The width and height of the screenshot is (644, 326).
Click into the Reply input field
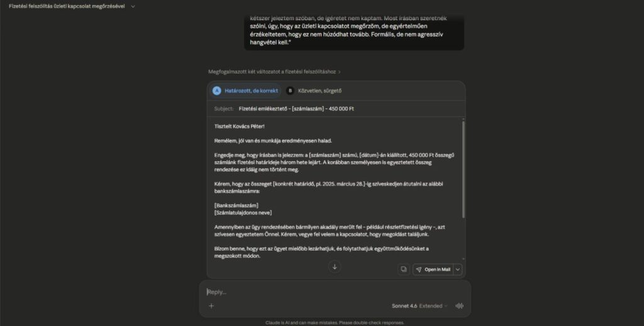click(x=335, y=292)
